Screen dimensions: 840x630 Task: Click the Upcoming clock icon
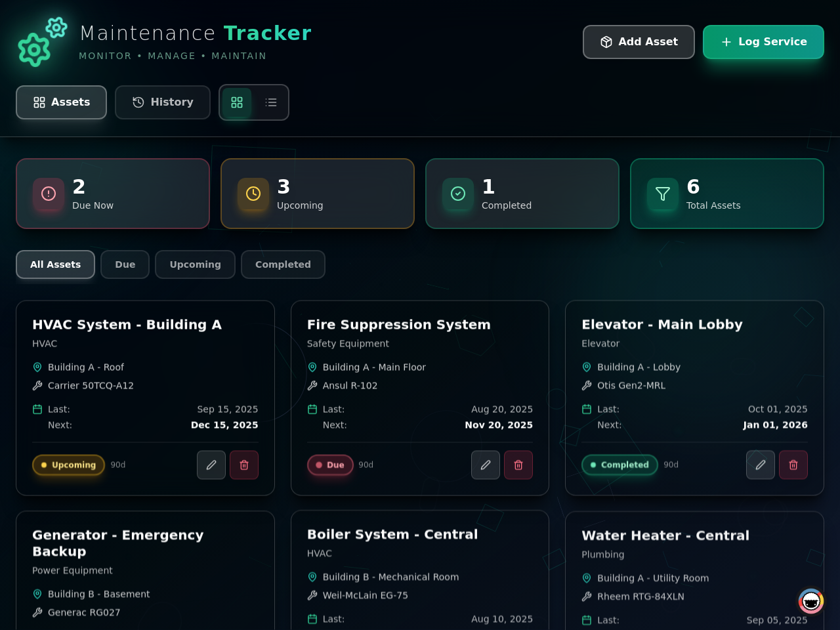point(253,194)
